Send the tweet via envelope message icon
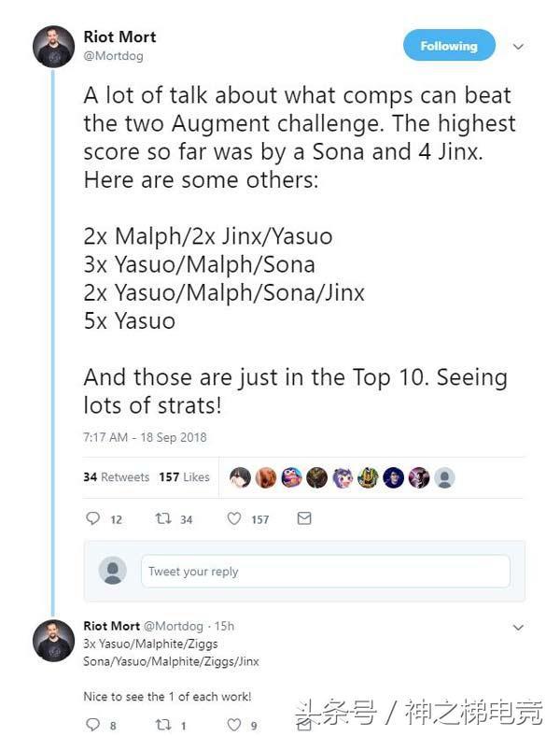Image resolution: width=560 pixels, height=736 pixels. [304, 518]
